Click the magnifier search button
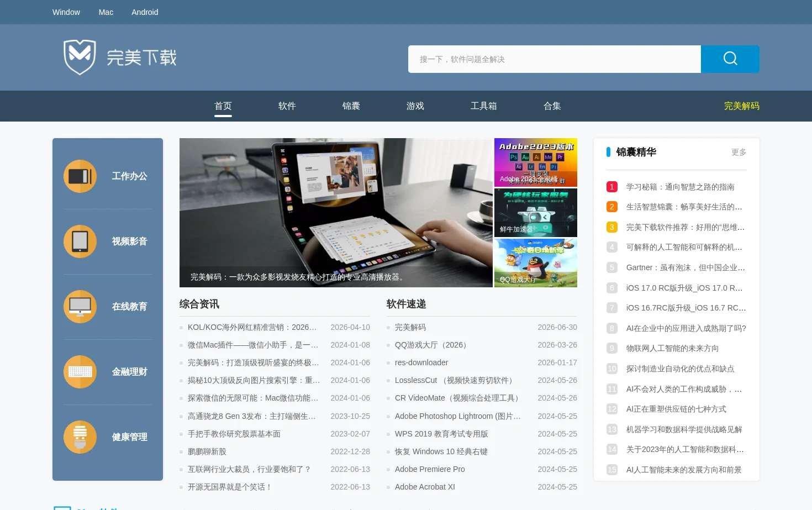 coord(730,59)
